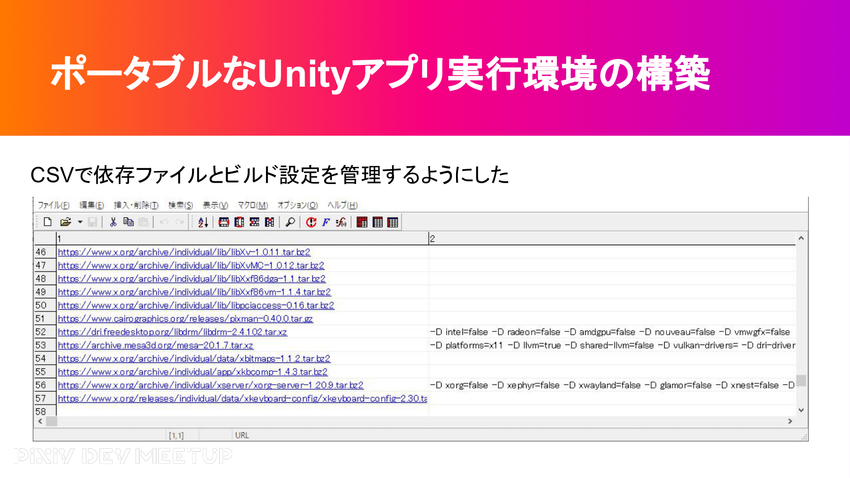Select row header 52

[42, 332]
